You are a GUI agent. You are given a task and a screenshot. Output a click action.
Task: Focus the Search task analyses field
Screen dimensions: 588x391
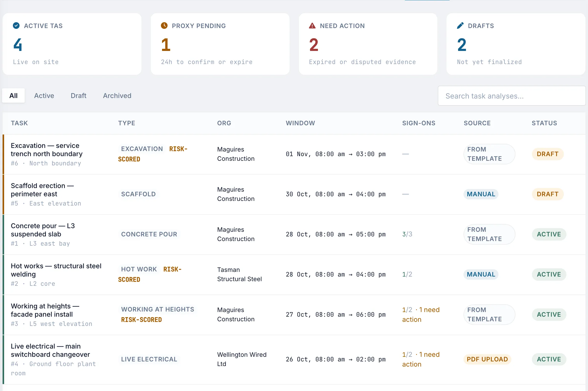pos(512,96)
